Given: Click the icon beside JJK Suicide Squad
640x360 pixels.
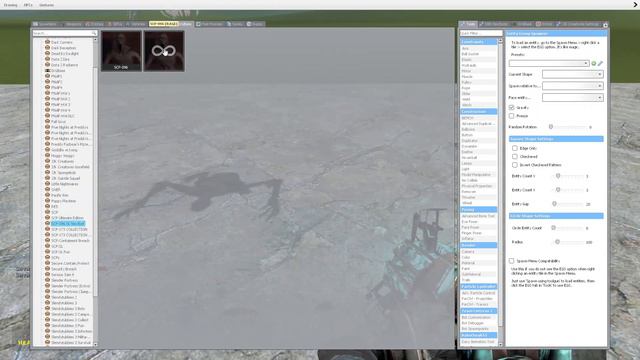Looking at the screenshot, I should pyautogui.click(x=47, y=178).
